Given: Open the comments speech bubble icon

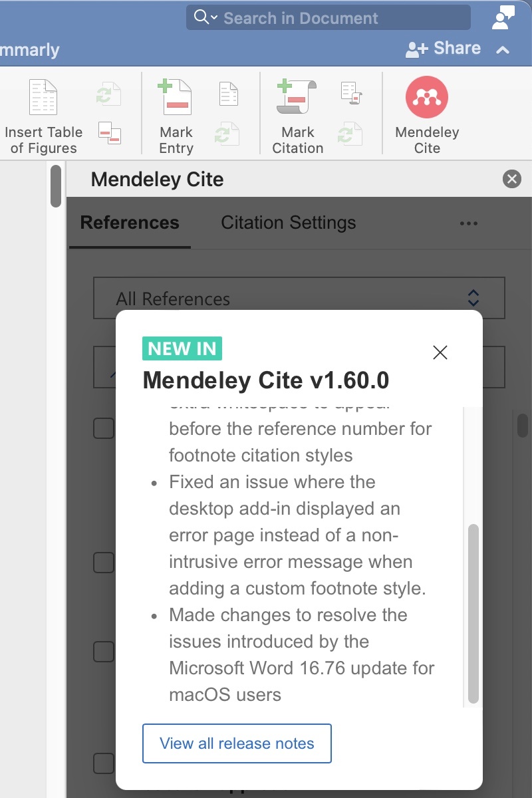Looking at the screenshot, I should tap(502, 17).
